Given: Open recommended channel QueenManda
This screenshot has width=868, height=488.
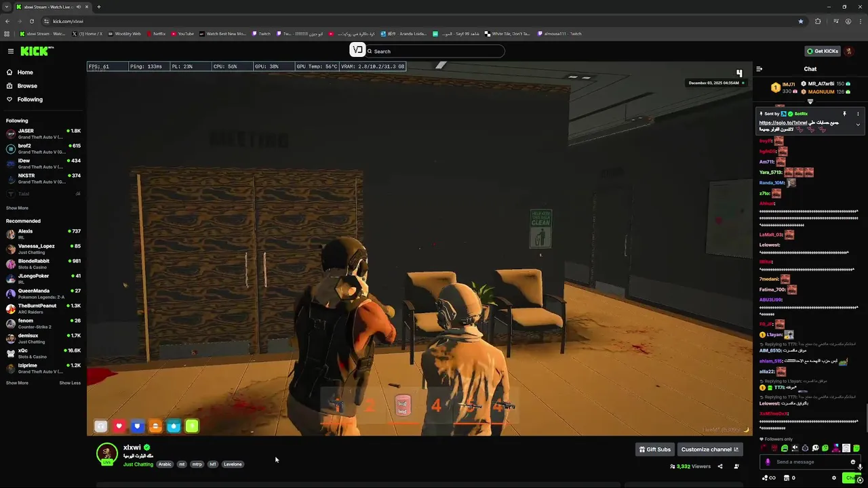Looking at the screenshot, I should (x=43, y=293).
